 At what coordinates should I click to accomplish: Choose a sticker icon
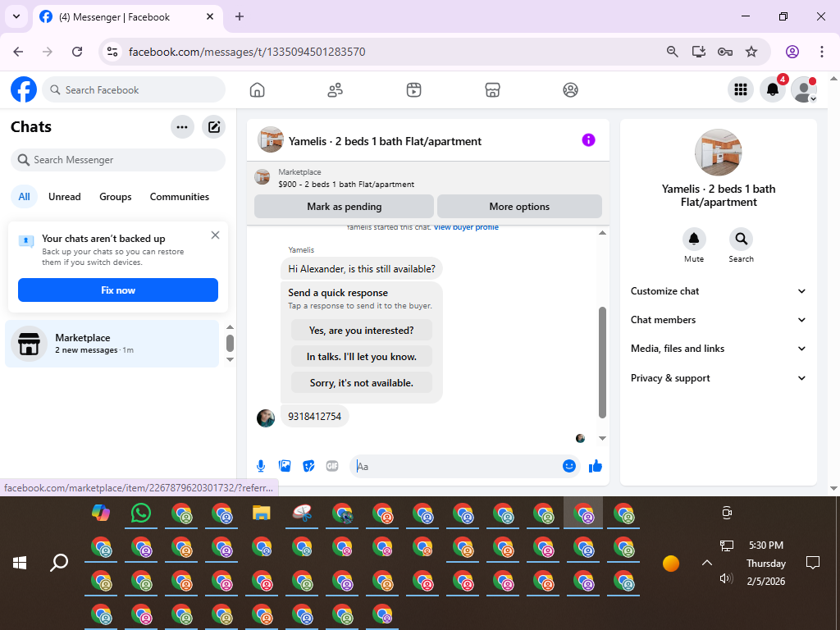point(308,466)
